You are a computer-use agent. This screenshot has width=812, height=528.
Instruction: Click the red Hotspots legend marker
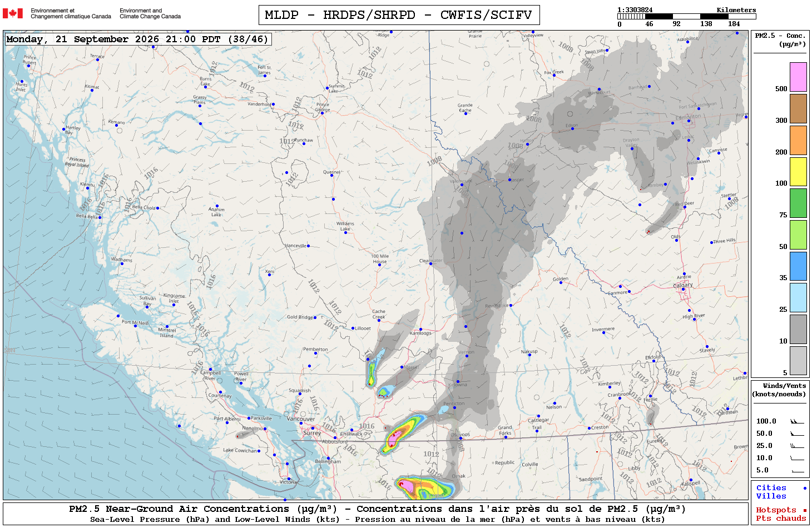(804, 510)
